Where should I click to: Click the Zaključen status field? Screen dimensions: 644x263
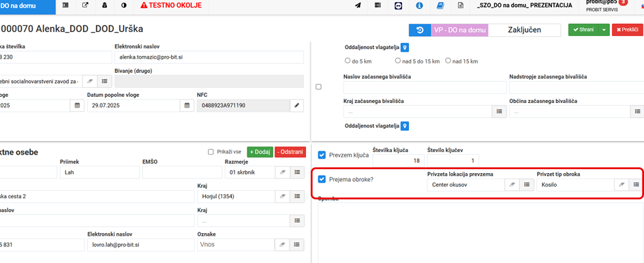tap(525, 30)
